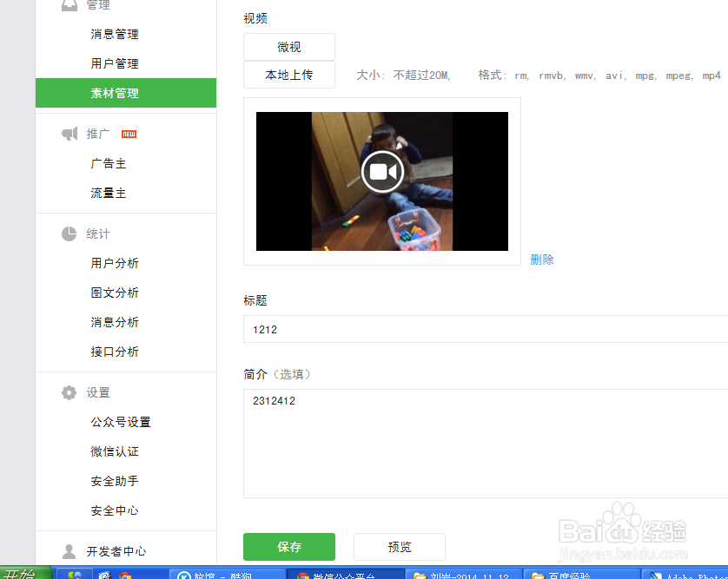Open the 设置 gear icon

69,392
